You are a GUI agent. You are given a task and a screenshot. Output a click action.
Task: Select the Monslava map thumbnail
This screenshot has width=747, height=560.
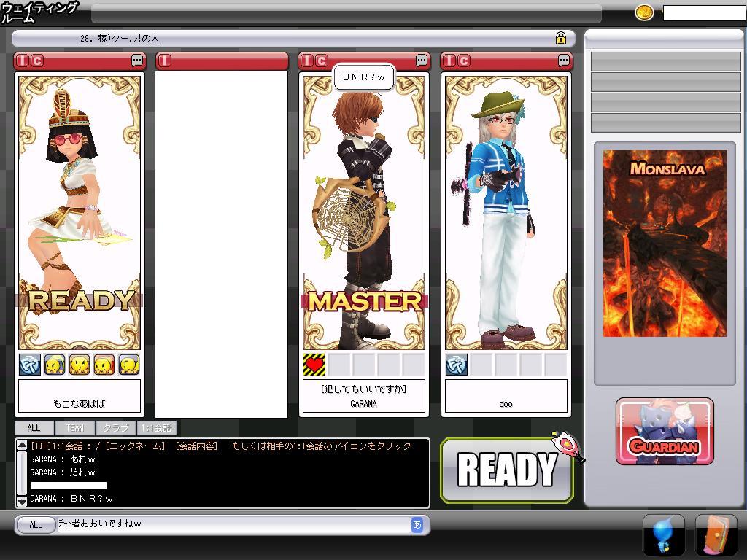665,244
